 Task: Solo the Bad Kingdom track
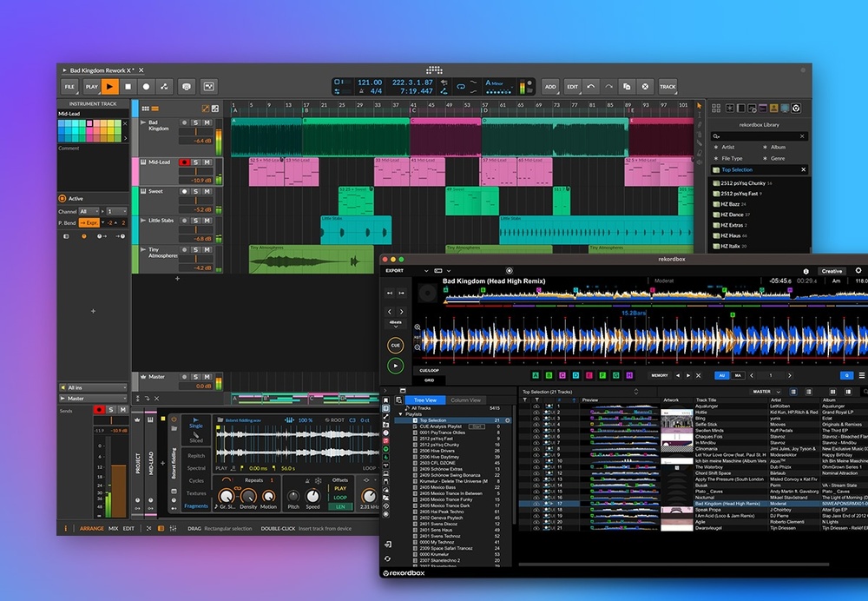point(195,122)
